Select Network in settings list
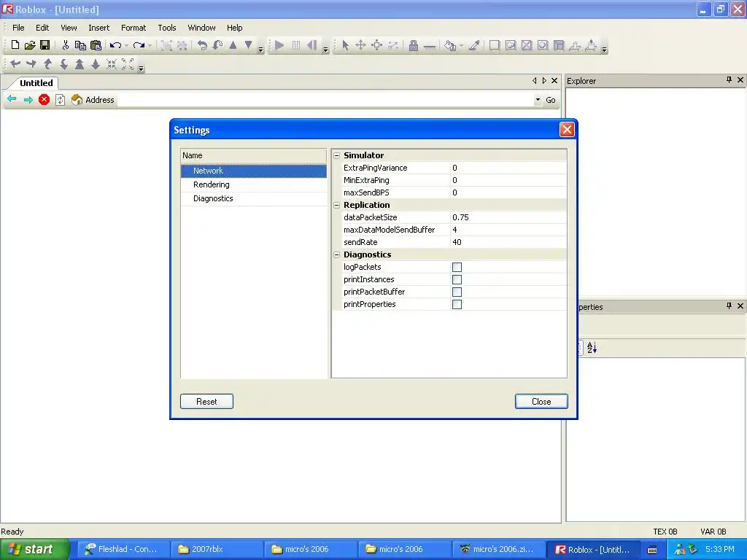The image size is (747, 560). pos(253,171)
